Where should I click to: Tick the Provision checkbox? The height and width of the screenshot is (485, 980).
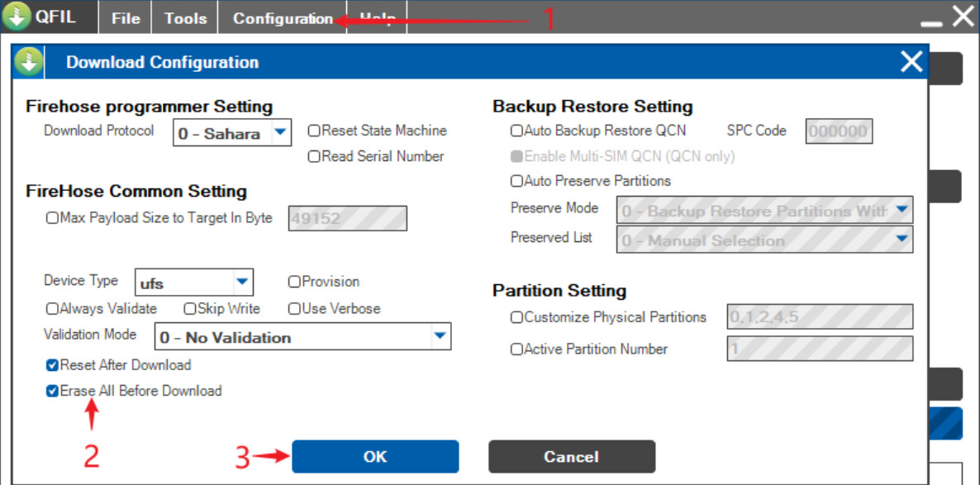[x=294, y=282]
